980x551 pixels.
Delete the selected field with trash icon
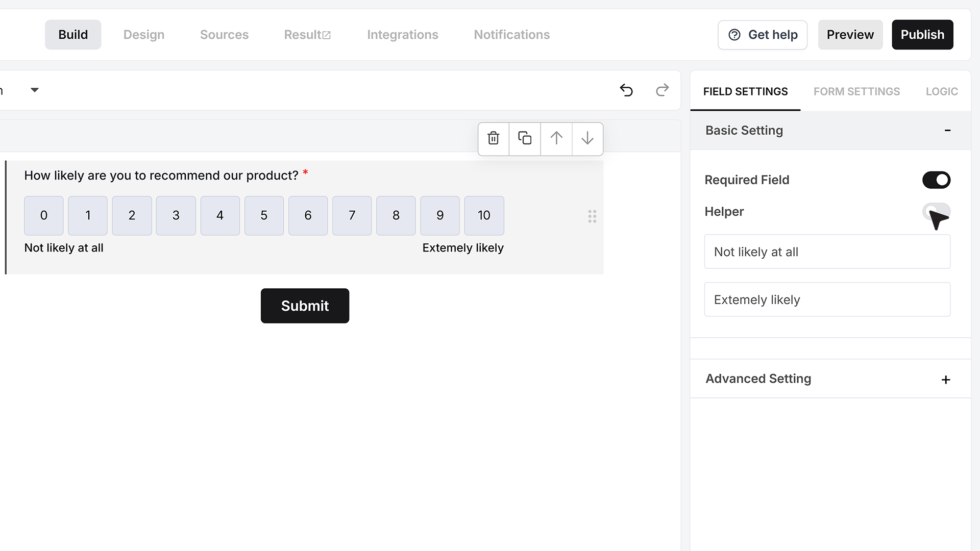click(493, 138)
